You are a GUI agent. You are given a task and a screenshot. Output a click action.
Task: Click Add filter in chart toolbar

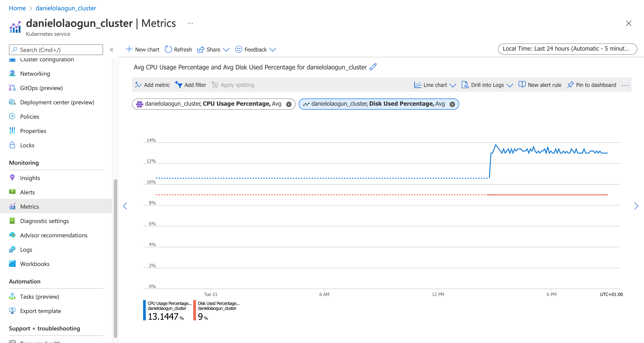[191, 85]
